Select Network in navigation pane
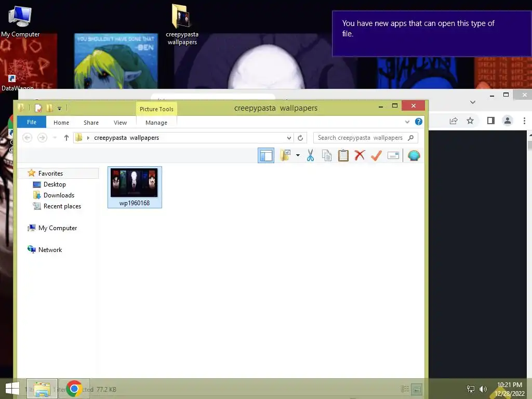532x399 pixels. pyautogui.click(x=50, y=250)
